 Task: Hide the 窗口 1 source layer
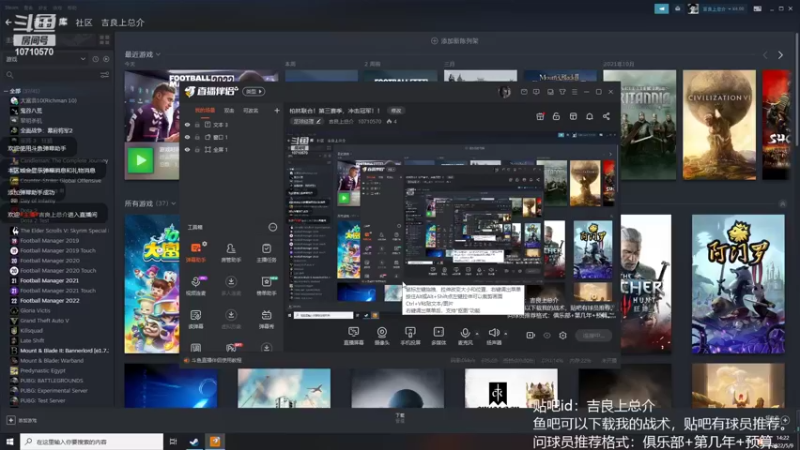point(187,137)
